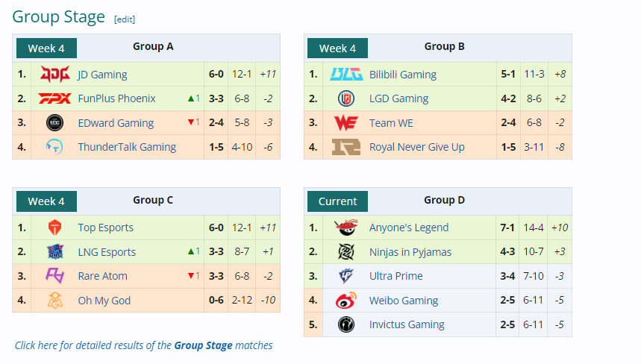641x364 pixels.
Task: Click the Ninjas in Pyjamas logo
Action: coord(346,252)
